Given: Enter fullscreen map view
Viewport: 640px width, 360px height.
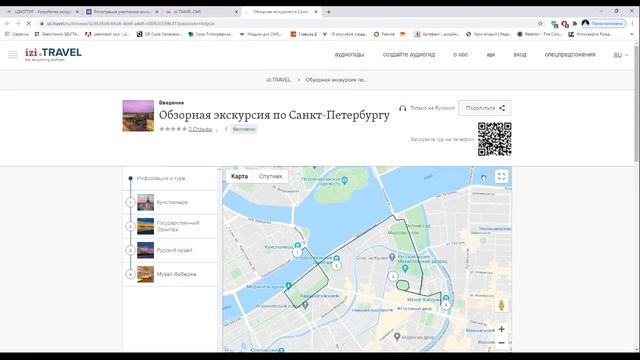Looking at the screenshot, I should (501, 176).
